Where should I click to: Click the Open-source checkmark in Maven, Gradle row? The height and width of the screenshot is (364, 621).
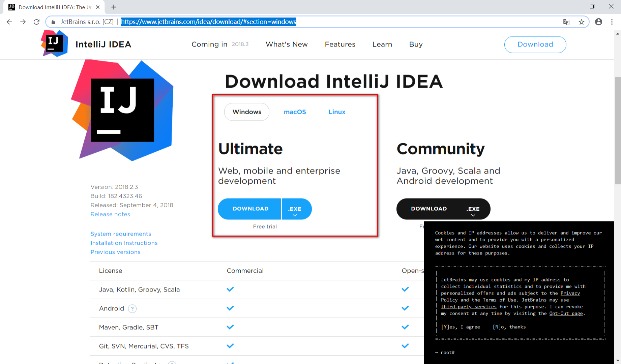[x=405, y=327]
